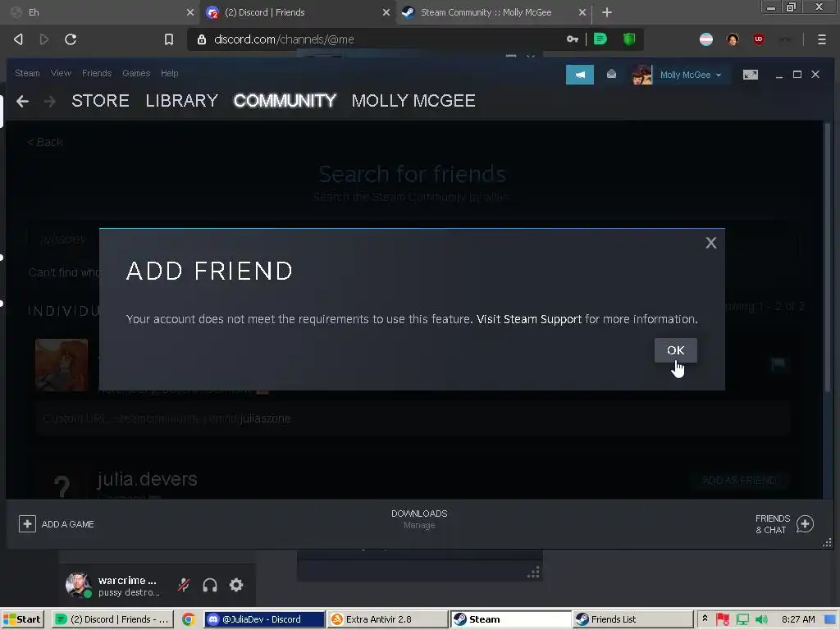The image size is (840, 630).
Task: Click the Steam forward navigation arrow
Action: pyautogui.click(x=50, y=101)
